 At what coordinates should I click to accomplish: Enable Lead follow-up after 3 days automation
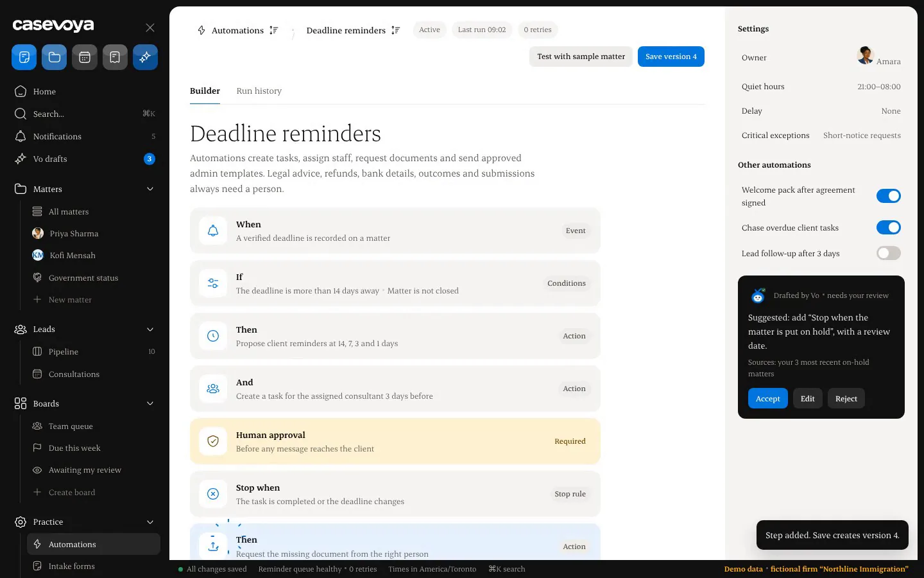[889, 253]
